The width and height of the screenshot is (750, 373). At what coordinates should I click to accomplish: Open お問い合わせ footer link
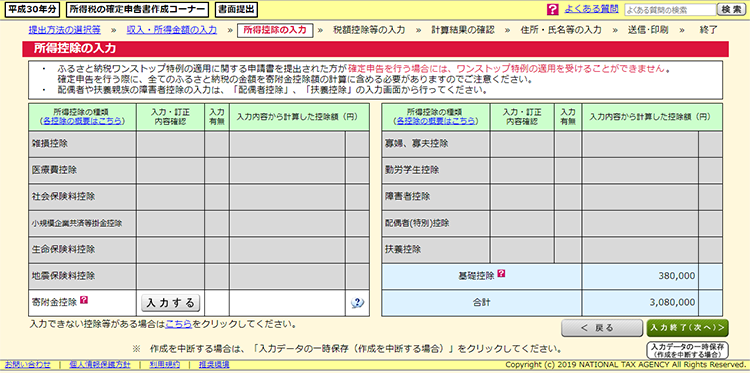[x=27, y=365]
